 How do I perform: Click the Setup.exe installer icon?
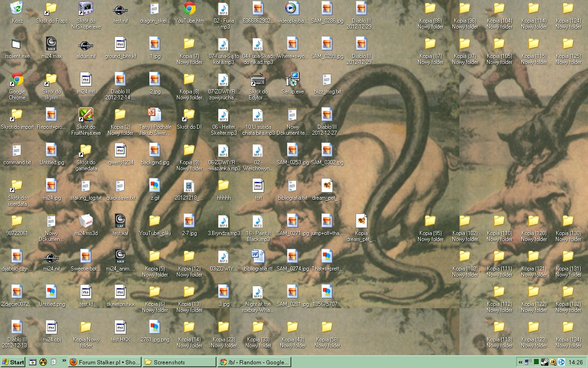point(292,80)
